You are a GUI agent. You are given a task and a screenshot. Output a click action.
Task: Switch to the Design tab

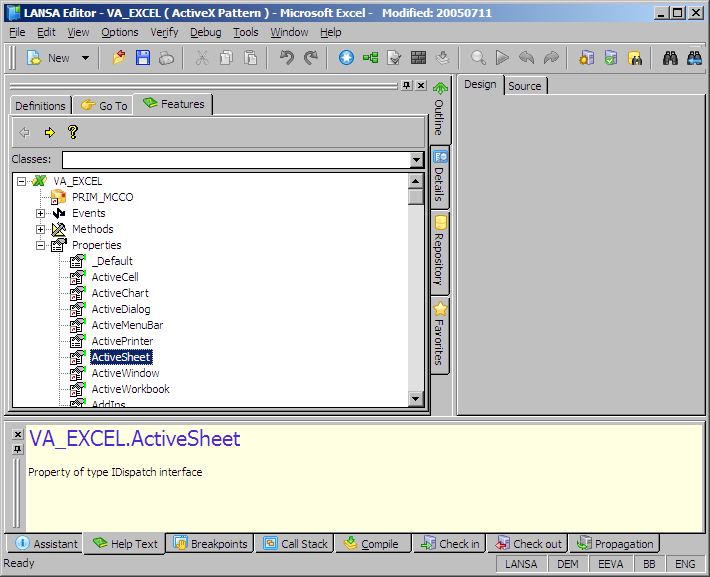pos(480,85)
